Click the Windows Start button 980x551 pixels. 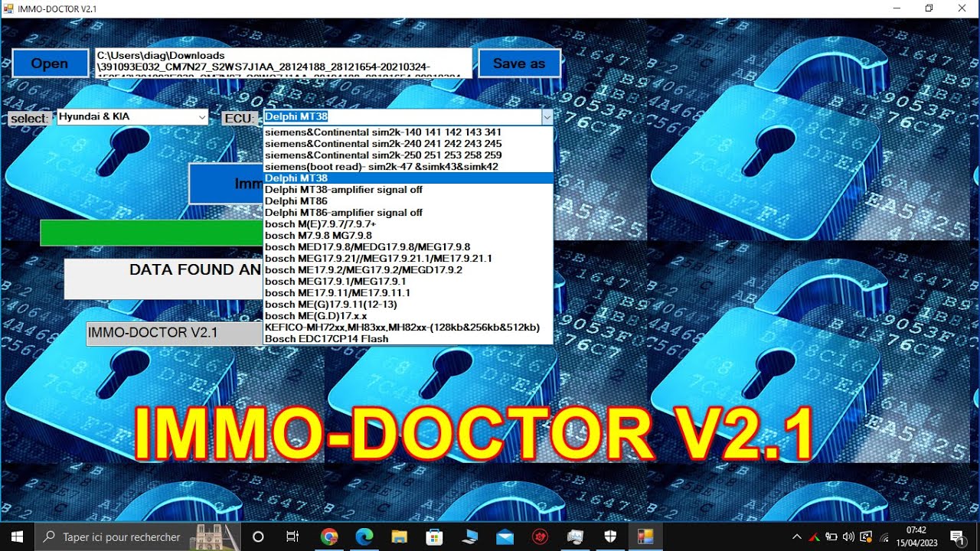(x=15, y=536)
